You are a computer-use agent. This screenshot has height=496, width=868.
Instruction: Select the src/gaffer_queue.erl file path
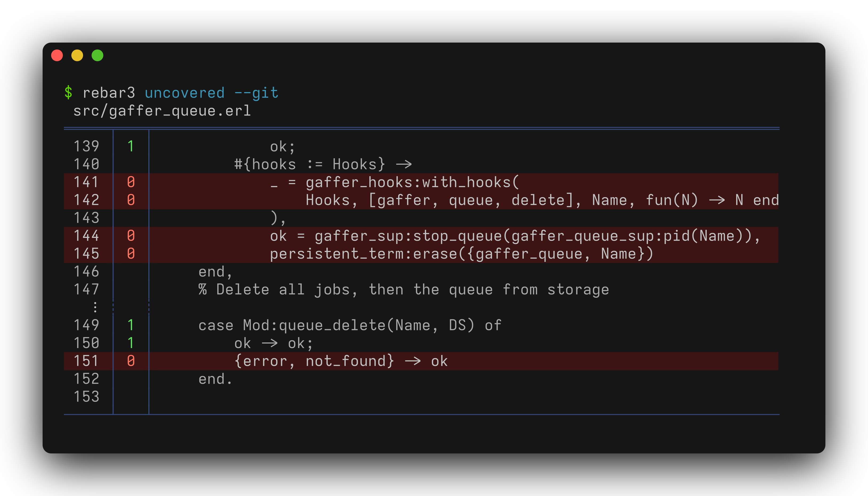point(162,111)
